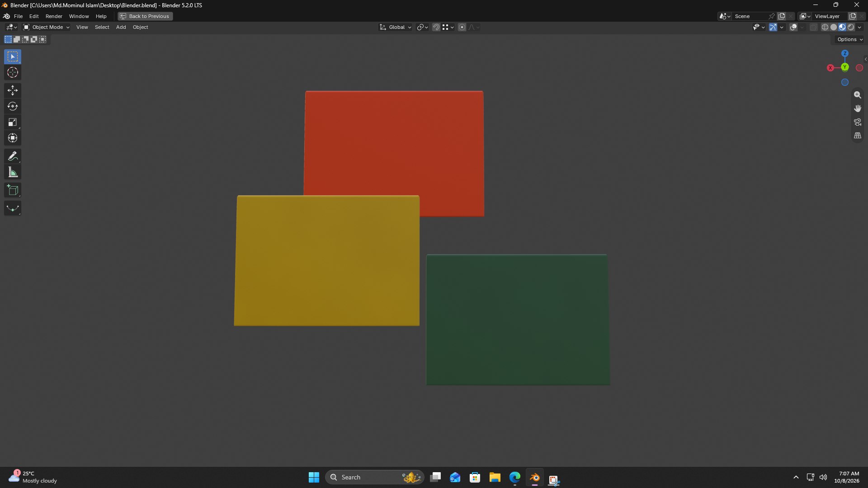Screen dimensions: 868x488
Task: Toggle the show gizmo button
Action: (773, 27)
